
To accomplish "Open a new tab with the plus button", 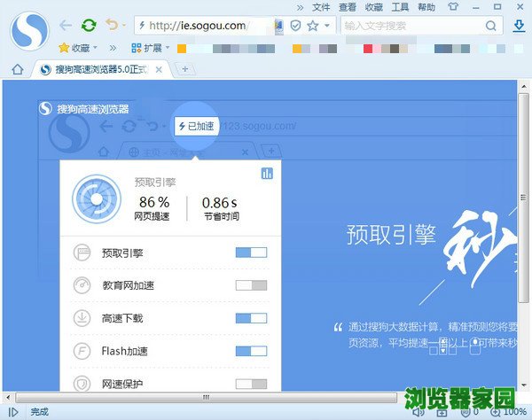I will pos(184,69).
